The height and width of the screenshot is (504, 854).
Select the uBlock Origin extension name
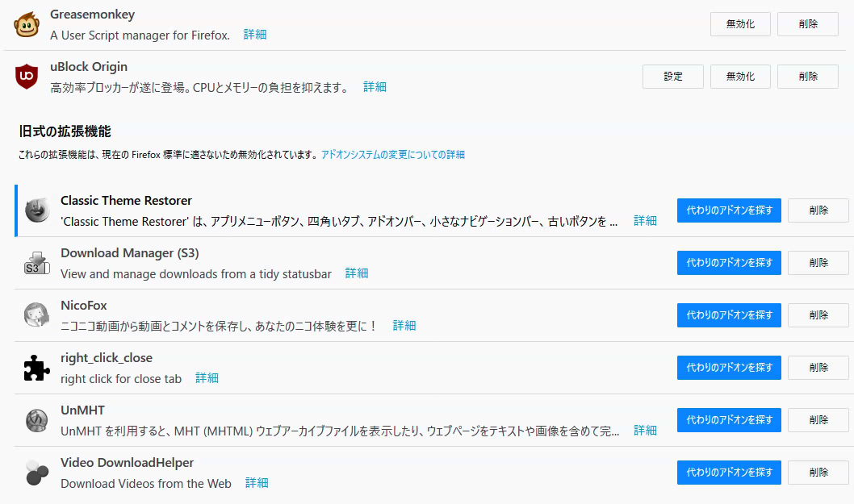point(89,67)
